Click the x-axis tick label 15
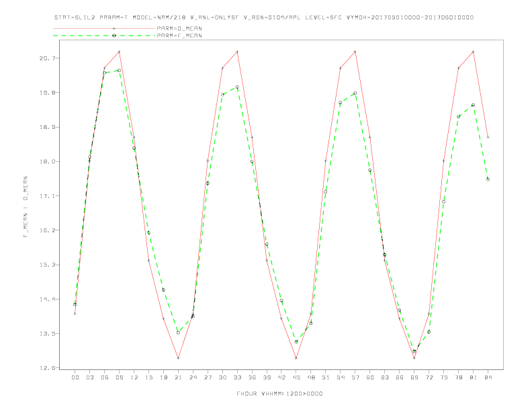This screenshot has width=532, height=411. coord(148,377)
